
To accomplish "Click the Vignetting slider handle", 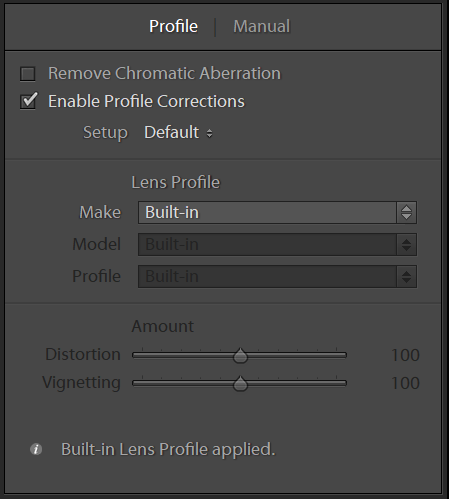I will point(240,384).
